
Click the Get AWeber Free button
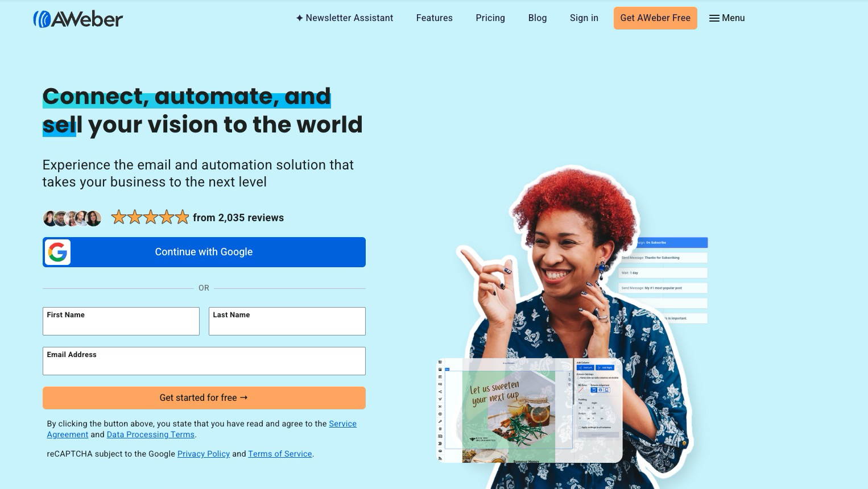pyautogui.click(x=655, y=18)
